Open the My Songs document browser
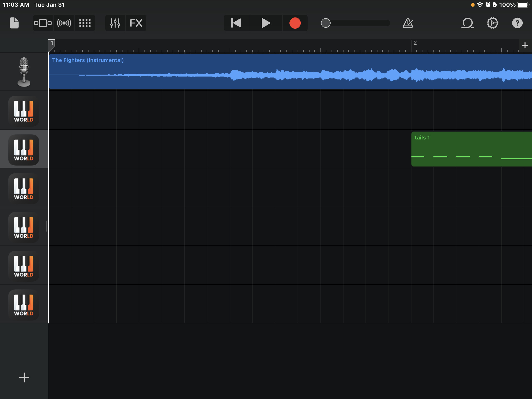Viewport: 532px width, 399px height. (14, 23)
